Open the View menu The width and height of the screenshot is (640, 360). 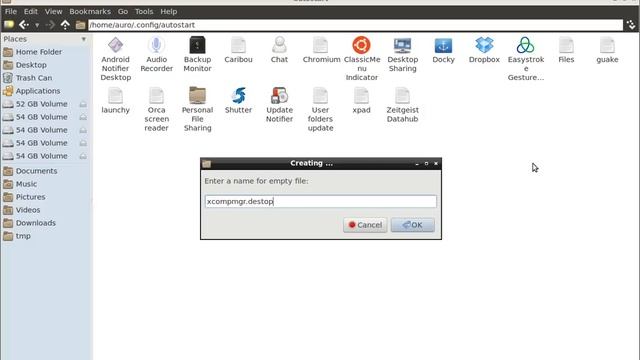pos(53,11)
